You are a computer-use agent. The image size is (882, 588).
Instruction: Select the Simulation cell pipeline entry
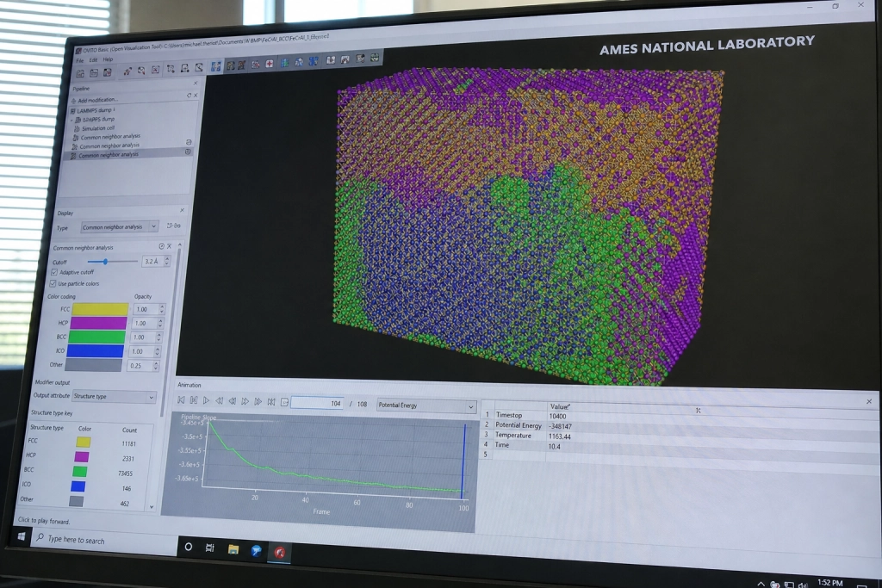click(98, 128)
